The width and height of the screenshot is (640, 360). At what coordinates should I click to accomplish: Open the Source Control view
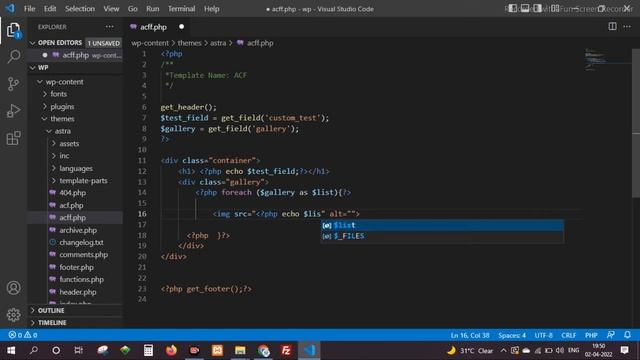(13, 84)
